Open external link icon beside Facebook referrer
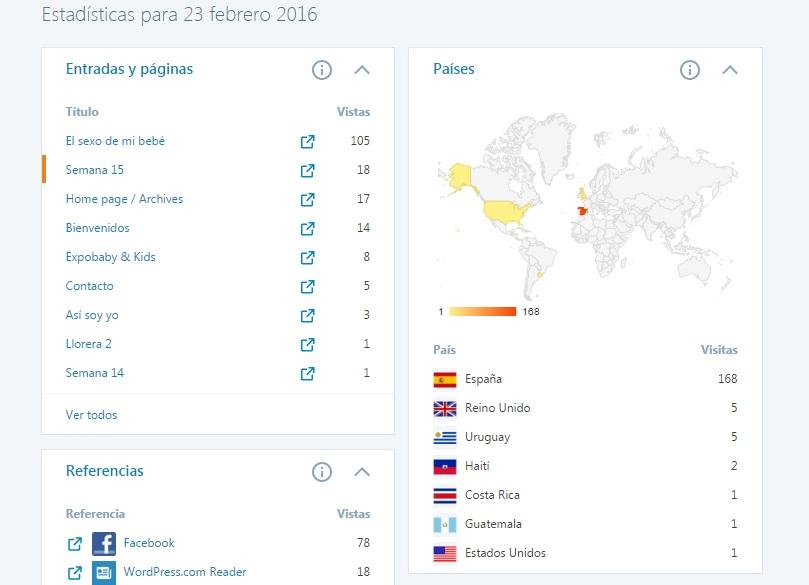 click(x=75, y=544)
